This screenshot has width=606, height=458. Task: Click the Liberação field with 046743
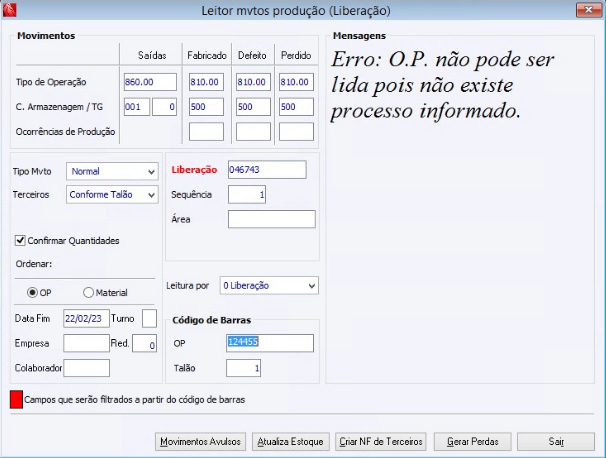click(267, 170)
